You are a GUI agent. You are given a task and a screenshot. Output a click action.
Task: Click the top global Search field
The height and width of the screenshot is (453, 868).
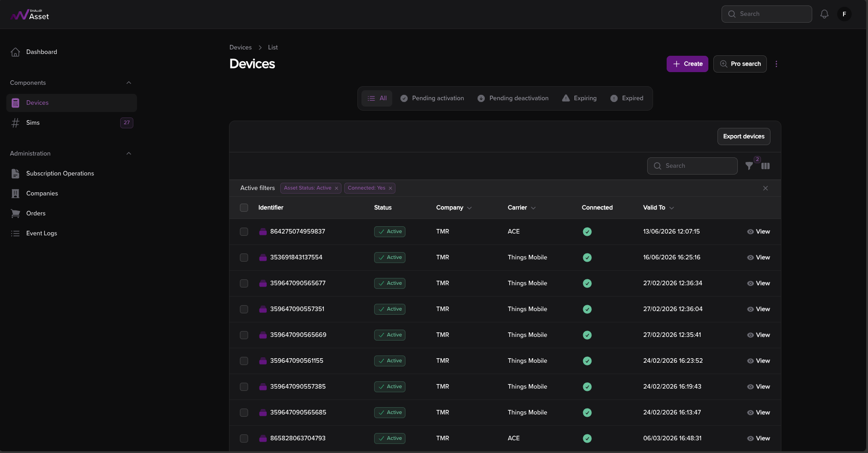click(x=767, y=14)
